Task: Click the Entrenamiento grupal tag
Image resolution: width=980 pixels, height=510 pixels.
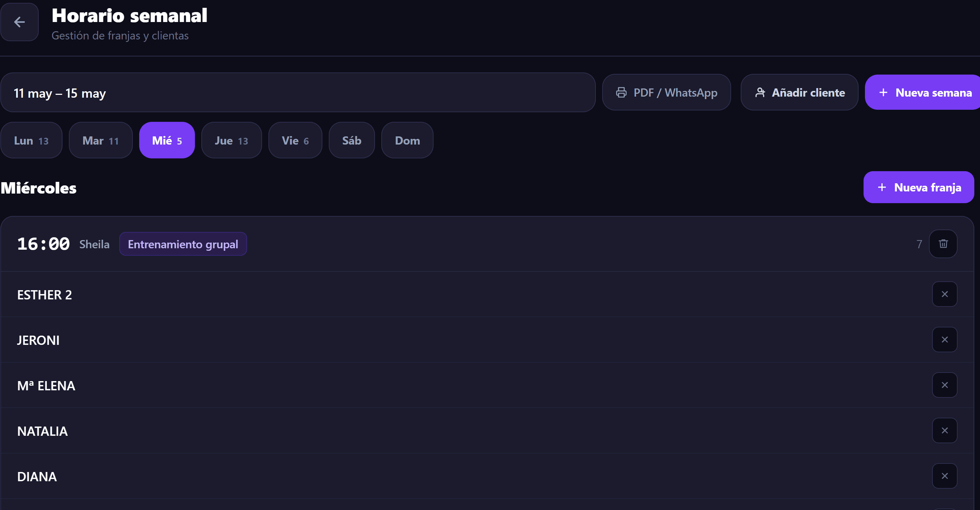Action: coord(183,244)
